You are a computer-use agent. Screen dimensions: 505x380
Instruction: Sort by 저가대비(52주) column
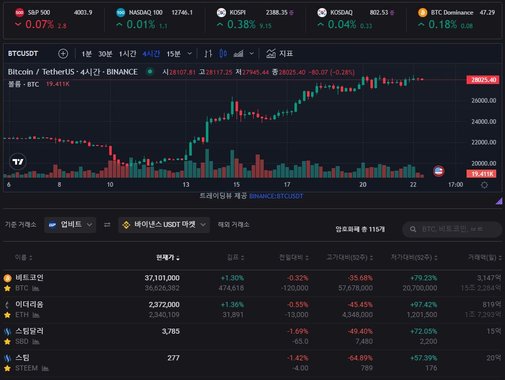(414, 257)
